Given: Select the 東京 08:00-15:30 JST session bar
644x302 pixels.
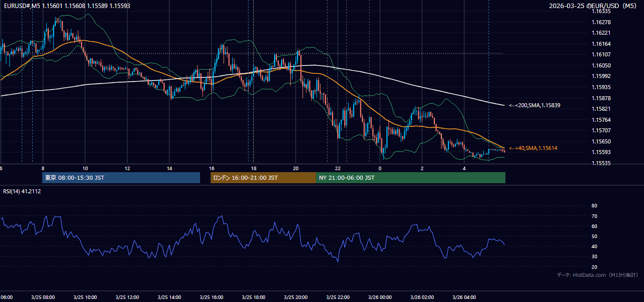Looking at the screenshot, I should coord(121,178).
